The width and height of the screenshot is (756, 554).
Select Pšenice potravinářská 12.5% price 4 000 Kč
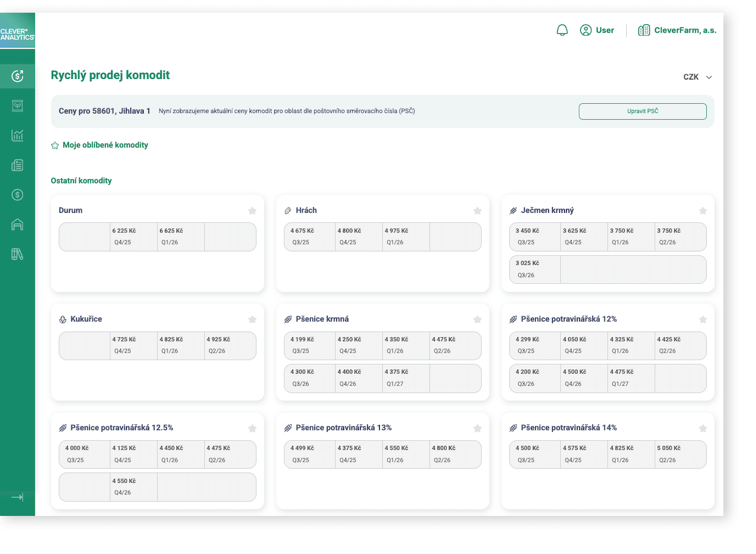[x=84, y=454]
